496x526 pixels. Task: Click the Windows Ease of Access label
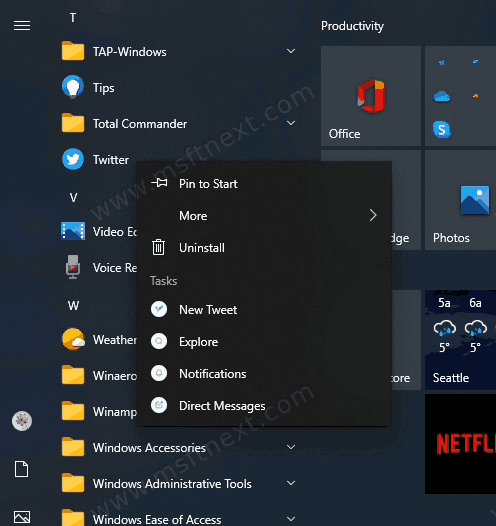click(x=157, y=519)
